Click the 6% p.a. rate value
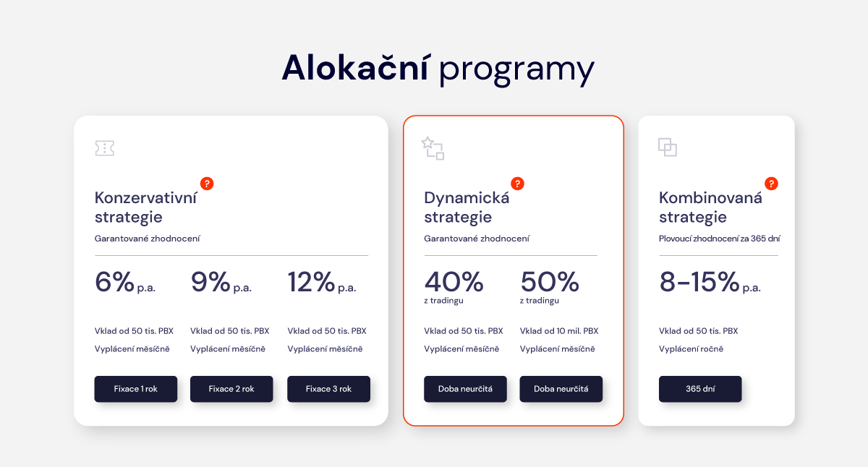 [x=125, y=282]
